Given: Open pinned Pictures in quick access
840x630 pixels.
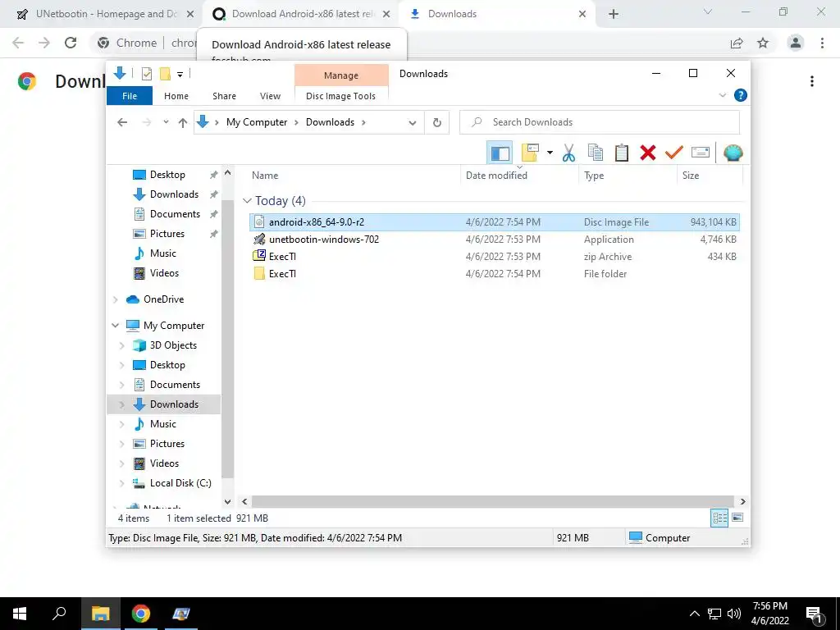Looking at the screenshot, I should [167, 234].
